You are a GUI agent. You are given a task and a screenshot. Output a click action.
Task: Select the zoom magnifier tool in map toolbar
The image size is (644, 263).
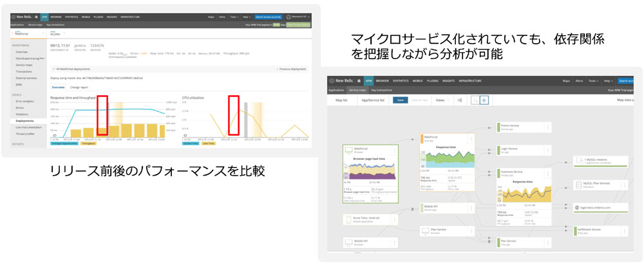coord(475,100)
